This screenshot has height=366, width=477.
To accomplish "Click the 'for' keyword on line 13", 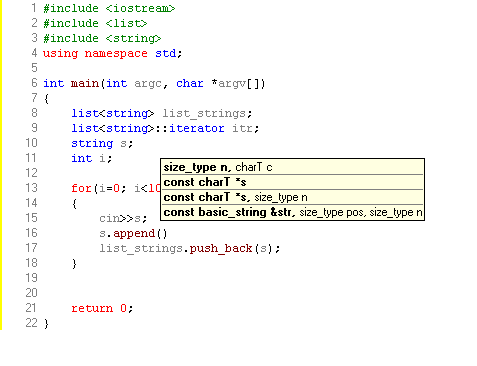I will pyautogui.click(x=81, y=188).
